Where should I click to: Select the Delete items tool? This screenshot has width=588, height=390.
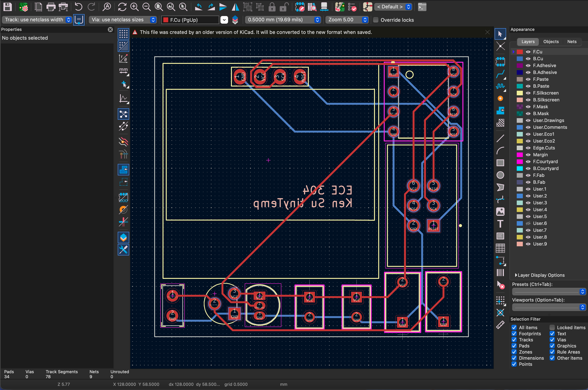pyautogui.click(x=500, y=285)
